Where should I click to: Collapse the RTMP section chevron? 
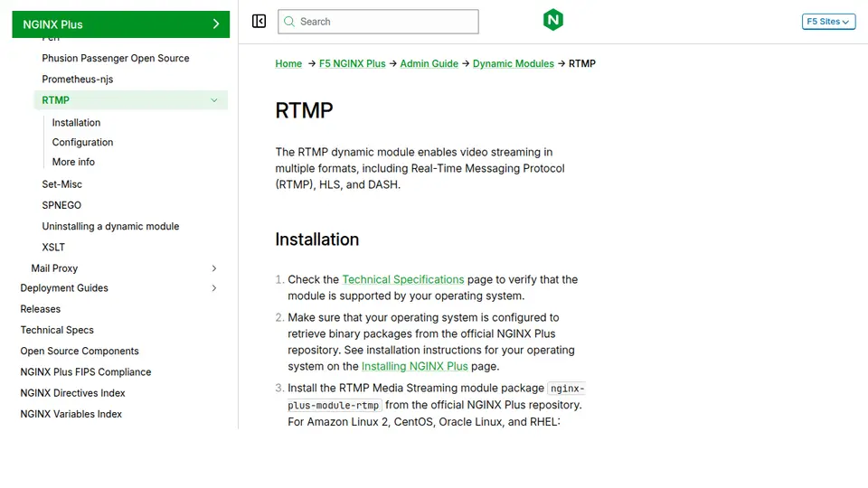click(214, 100)
